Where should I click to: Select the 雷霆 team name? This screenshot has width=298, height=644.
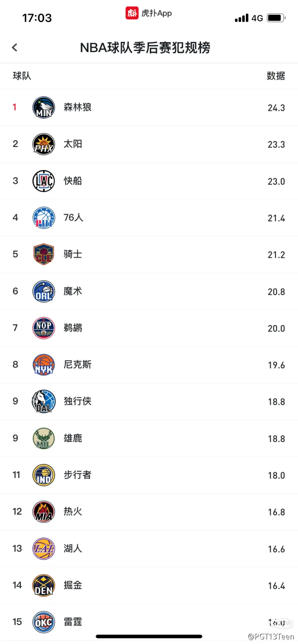click(x=73, y=622)
